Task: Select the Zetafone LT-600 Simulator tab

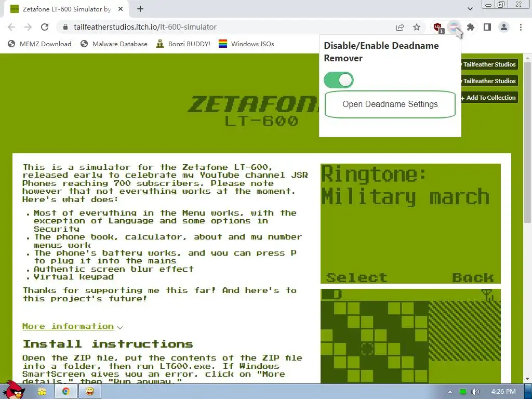Action: click(x=67, y=9)
